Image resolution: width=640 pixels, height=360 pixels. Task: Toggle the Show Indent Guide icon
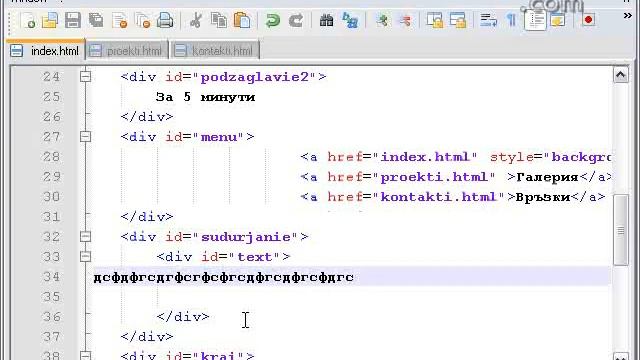click(535, 20)
